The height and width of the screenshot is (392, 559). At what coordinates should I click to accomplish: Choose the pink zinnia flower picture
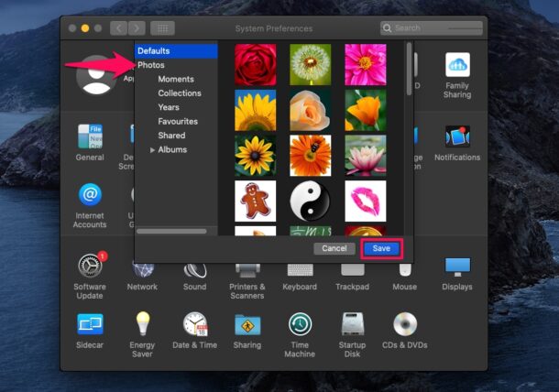point(366,65)
